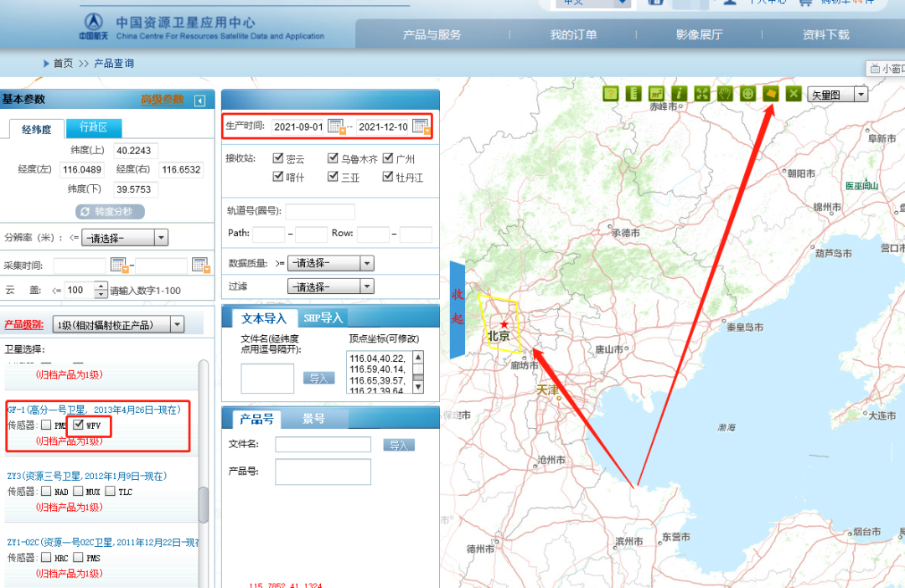The width and height of the screenshot is (905, 588).
Task: Toggle the 牡丹江 receiving station checkbox
Action: tap(388, 176)
